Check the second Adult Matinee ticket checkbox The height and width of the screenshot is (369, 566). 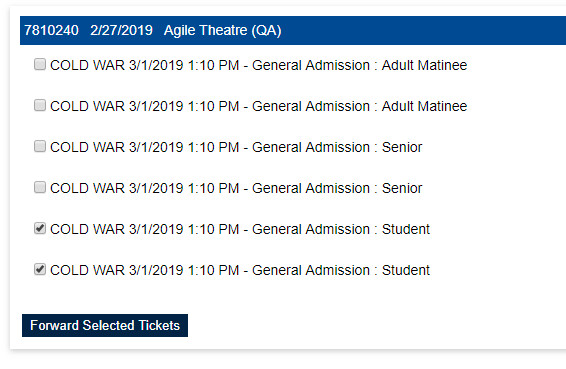(40, 105)
